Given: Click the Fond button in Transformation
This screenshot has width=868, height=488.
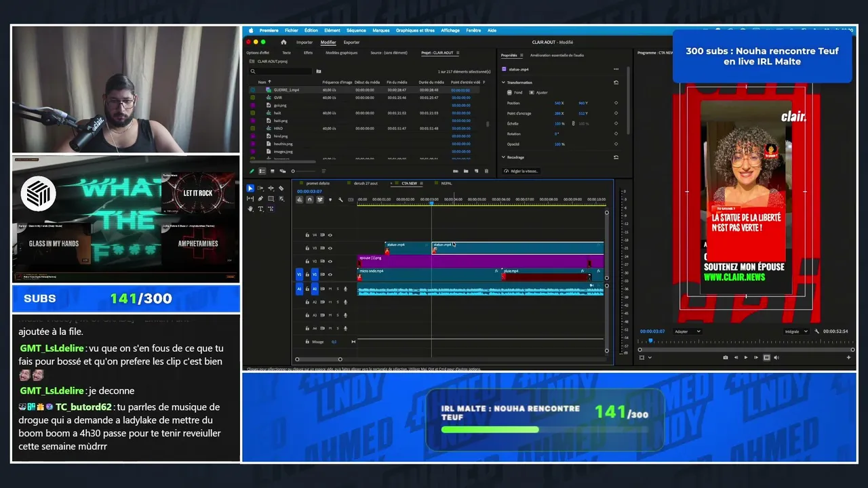Looking at the screenshot, I should coord(515,93).
